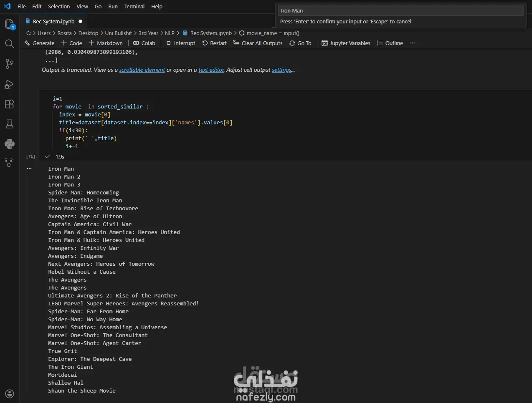Screen dimensions: 532x403
Task: Open the Source Control view
Action: [9, 64]
